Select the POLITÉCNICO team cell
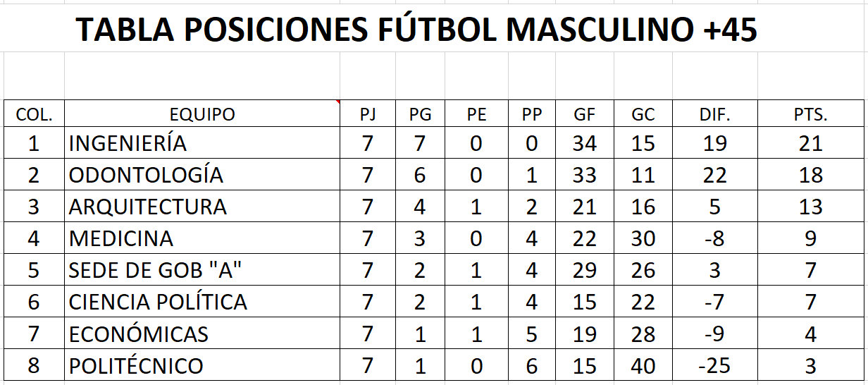The image size is (868, 385). [202, 365]
